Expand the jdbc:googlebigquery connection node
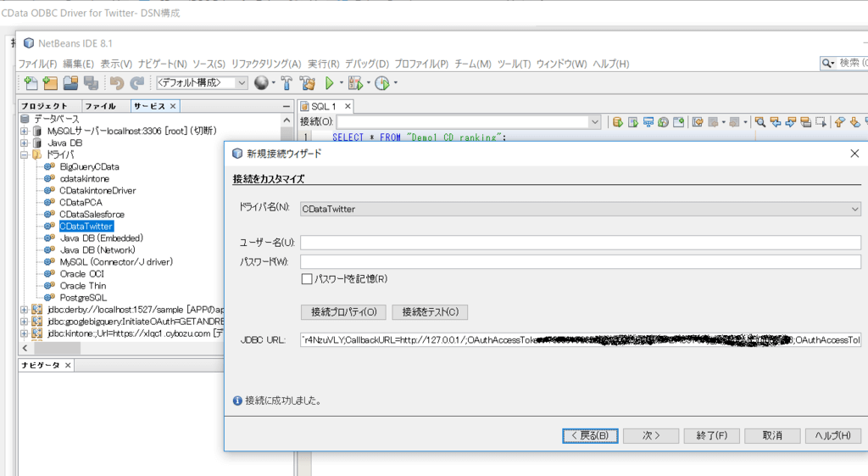The image size is (868, 476). 25,322
